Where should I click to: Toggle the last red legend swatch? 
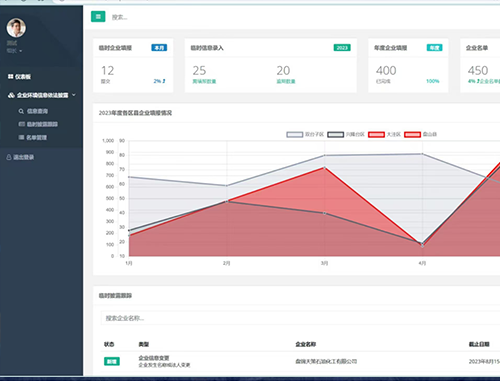pos(412,134)
